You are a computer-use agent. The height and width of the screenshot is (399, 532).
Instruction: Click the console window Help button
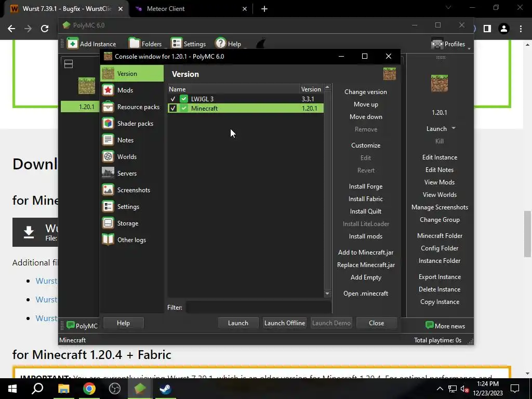[123, 323]
